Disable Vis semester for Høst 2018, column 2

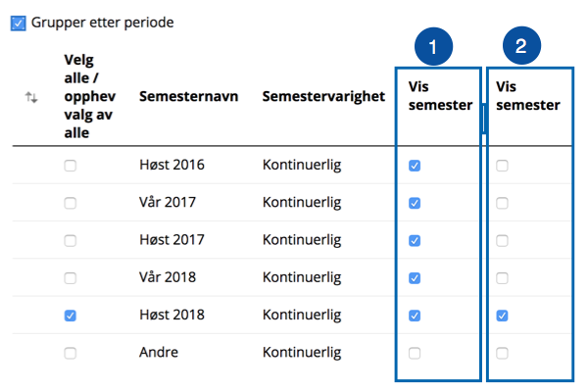coord(502,316)
